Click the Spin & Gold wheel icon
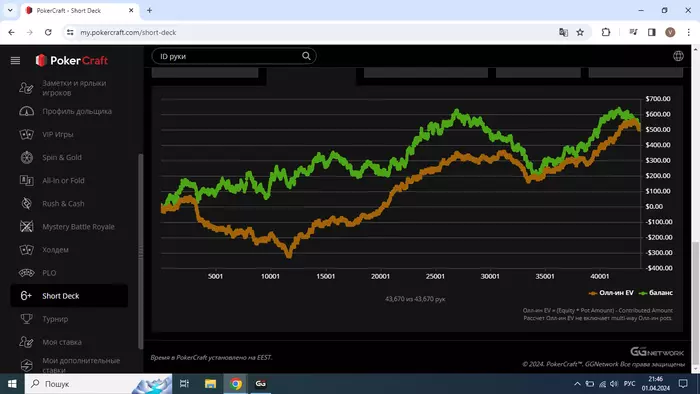The height and width of the screenshot is (394, 700). [26, 157]
